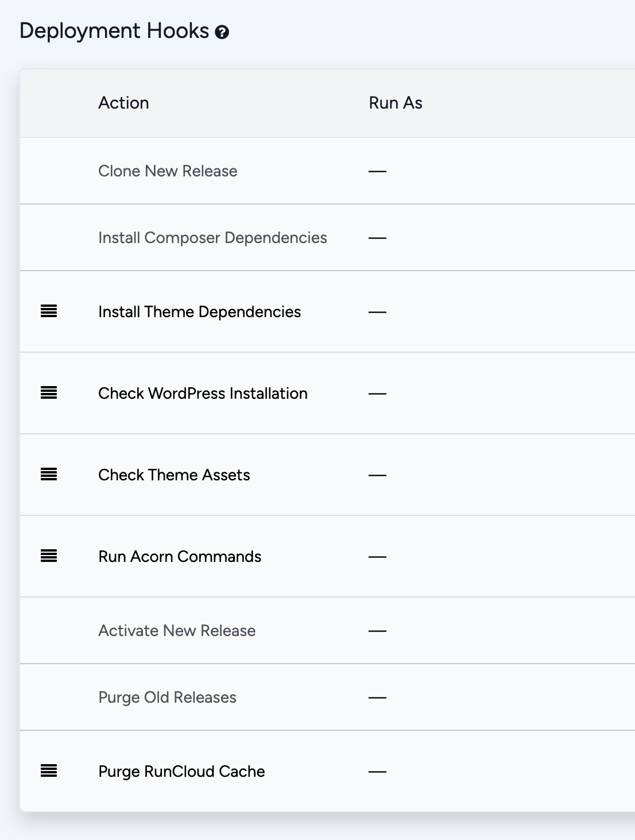Open the Check WordPress Installation hook
Viewport: 635px width, 840px height.
pos(203,393)
